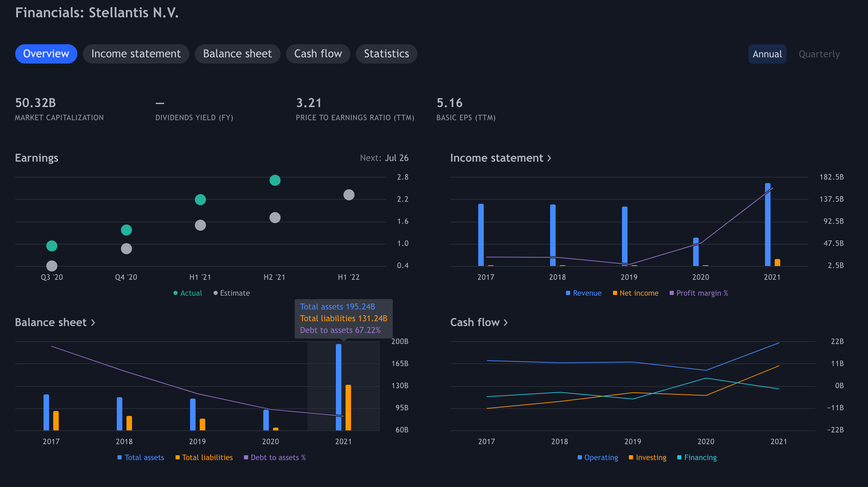Open the Cash flow tab
The height and width of the screenshot is (487, 868).
click(x=318, y=54)
